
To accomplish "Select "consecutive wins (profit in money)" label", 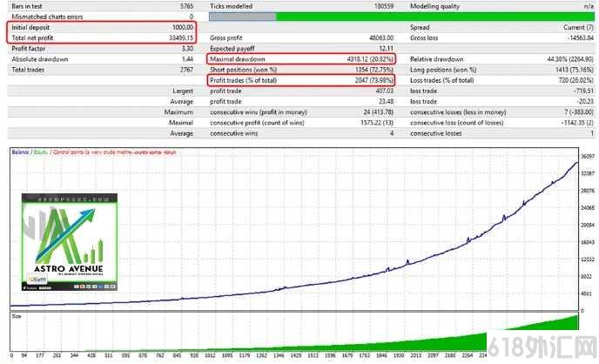I will tap(259, 112).
